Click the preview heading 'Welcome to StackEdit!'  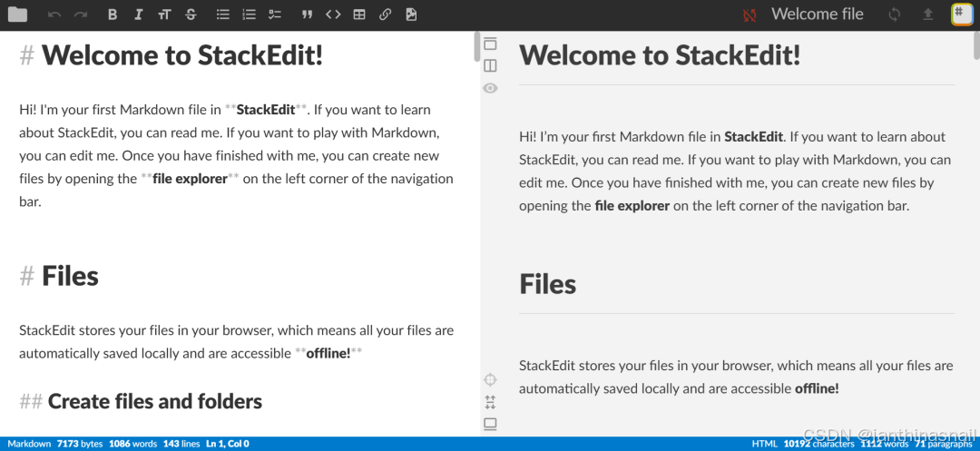coord(660,55)
